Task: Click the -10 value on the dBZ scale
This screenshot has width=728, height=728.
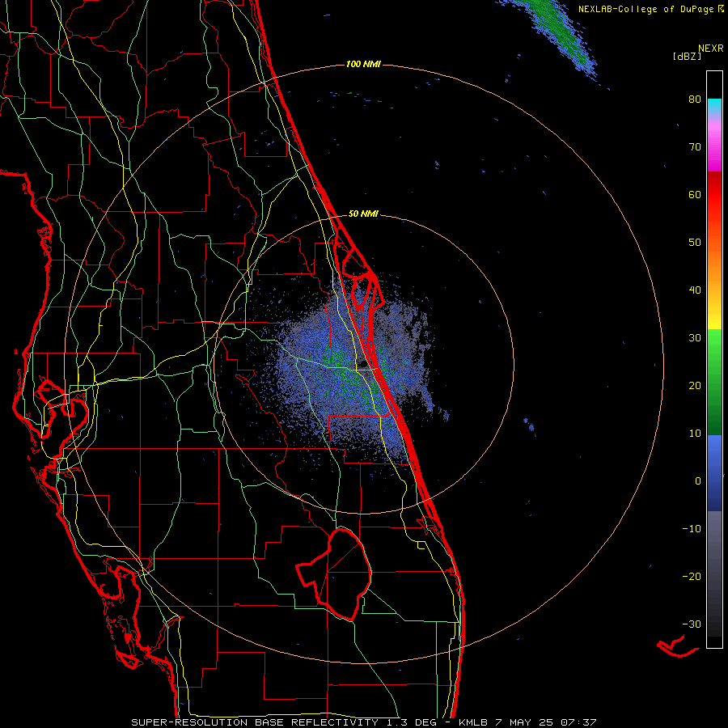Action: click(x=692, y=529)
